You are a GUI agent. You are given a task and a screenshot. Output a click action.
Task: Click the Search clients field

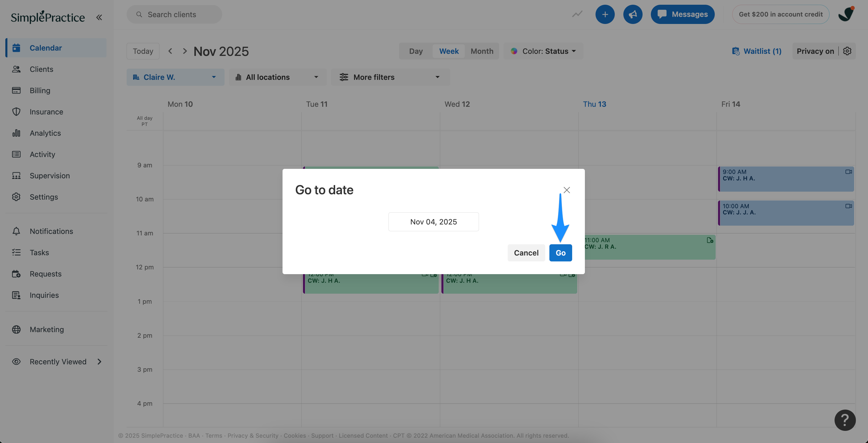(174, 14)
